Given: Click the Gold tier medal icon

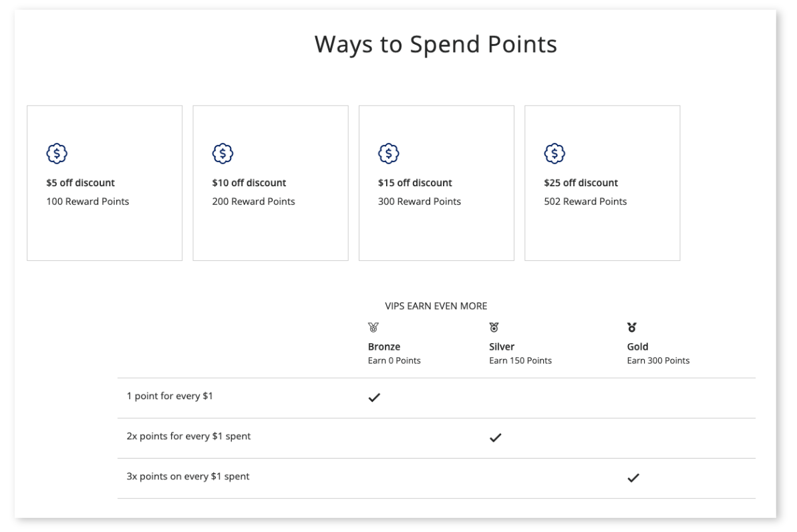Looking at the screenshot, I should pyautogui.click(x=632, y=328).
